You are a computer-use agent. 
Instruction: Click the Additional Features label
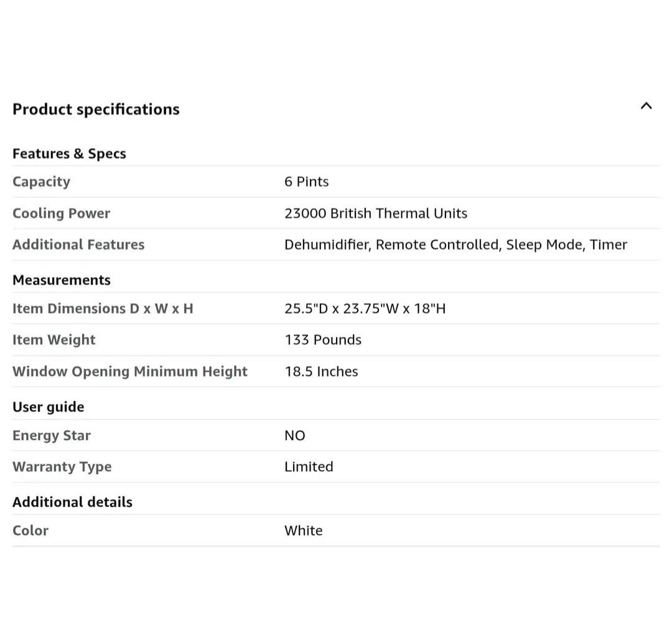pos(78,244)
